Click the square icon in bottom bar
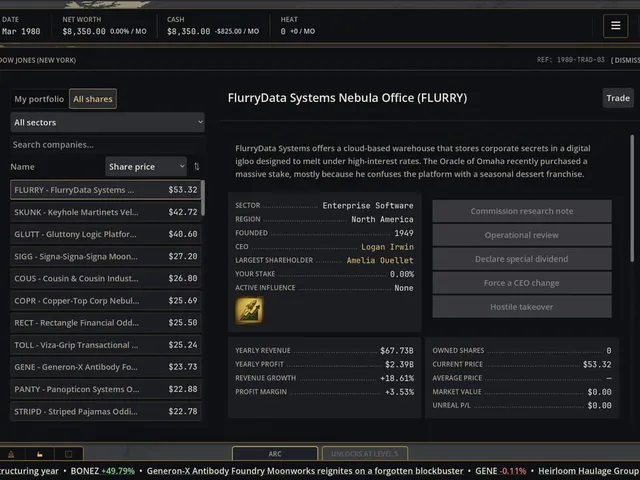The height and width of the screenshot is (480, 640). (69, 454)
